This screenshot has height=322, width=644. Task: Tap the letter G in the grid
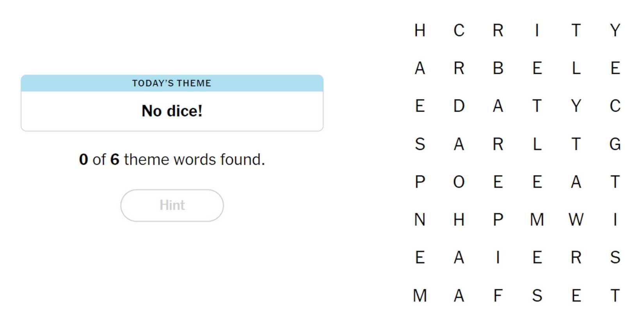615,144
